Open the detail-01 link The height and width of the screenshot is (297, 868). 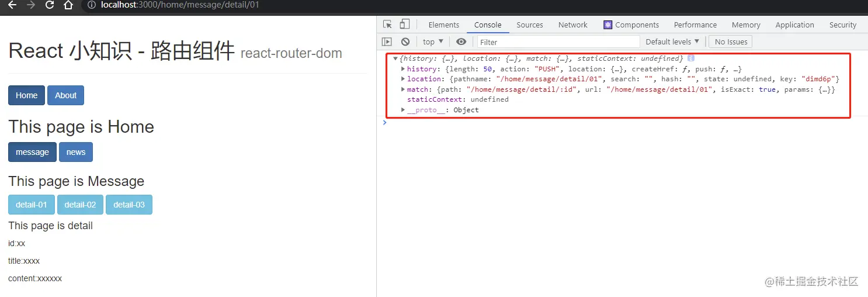(32, 205)
